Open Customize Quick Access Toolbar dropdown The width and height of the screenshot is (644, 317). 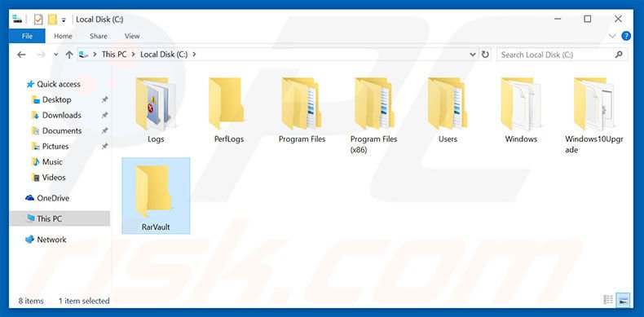(x=64, y=20)
